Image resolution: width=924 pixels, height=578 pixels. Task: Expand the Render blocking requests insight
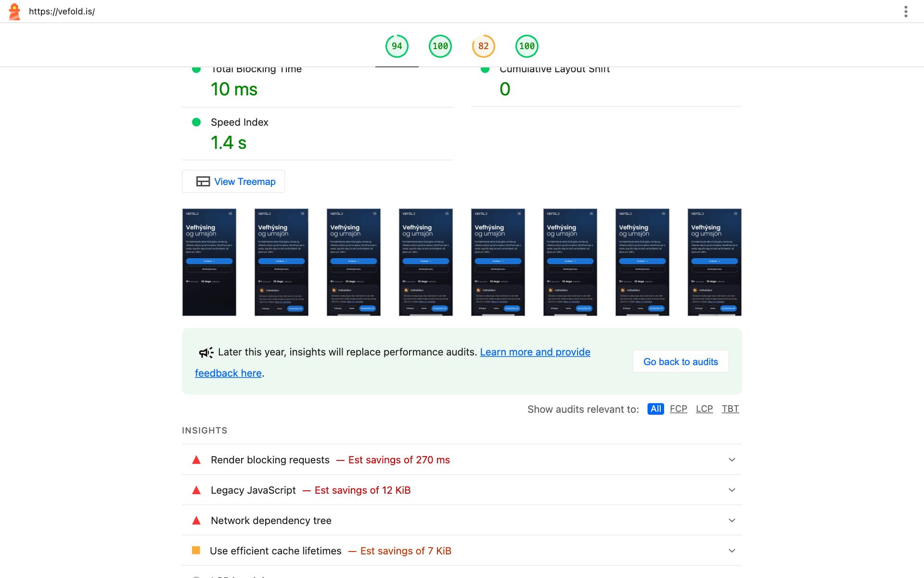click(462, 460)
